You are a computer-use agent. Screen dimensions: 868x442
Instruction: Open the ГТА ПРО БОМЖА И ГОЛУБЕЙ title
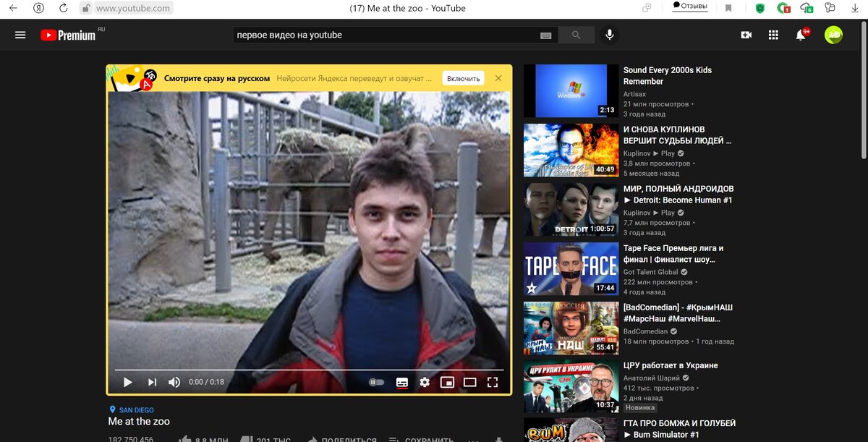click(x=679, y=429)
